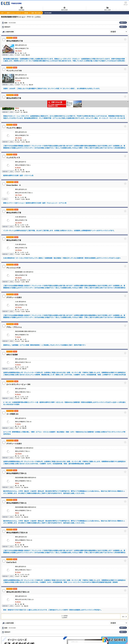Open Cest la Vie E listing title
The height and width of the screenshot is (644, 129).
[x=11, y=562]
